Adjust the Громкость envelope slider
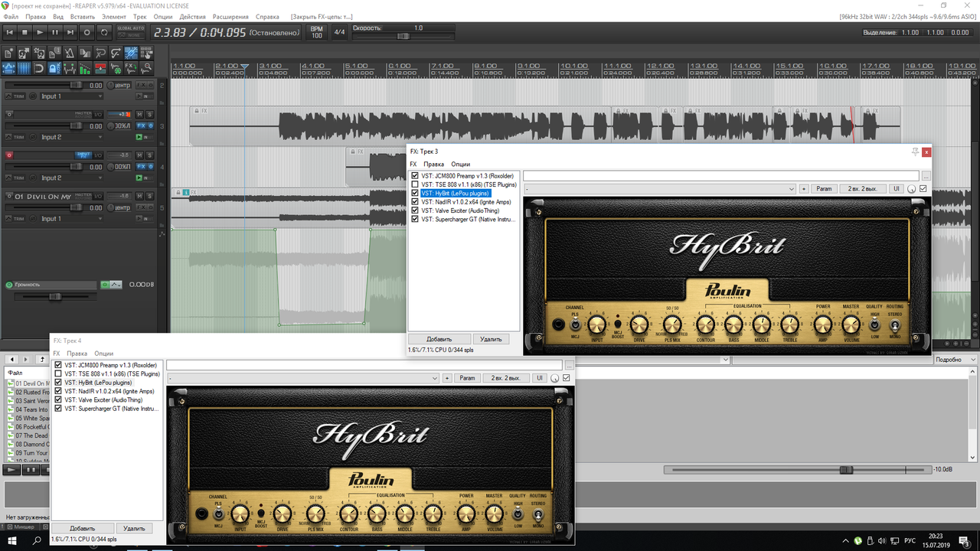The image size is (980, 551). [55, 297]
